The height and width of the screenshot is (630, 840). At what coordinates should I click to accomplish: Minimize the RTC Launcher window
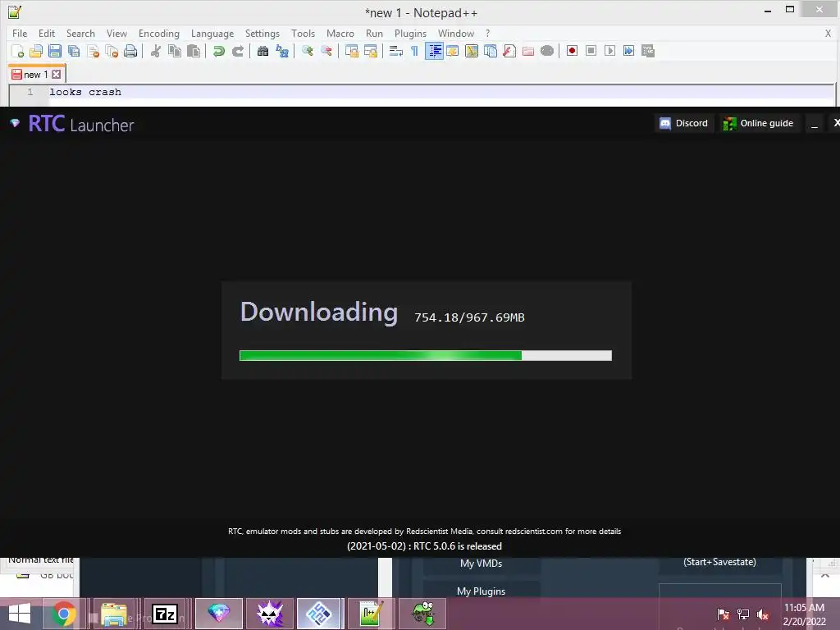point(815,124)
